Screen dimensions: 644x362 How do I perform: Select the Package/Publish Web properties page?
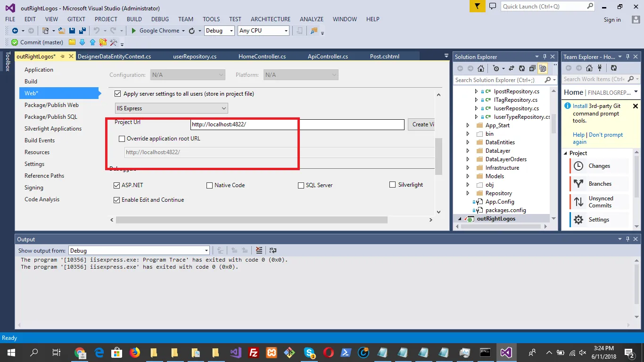pyautogui.click(x=52, y=105)
